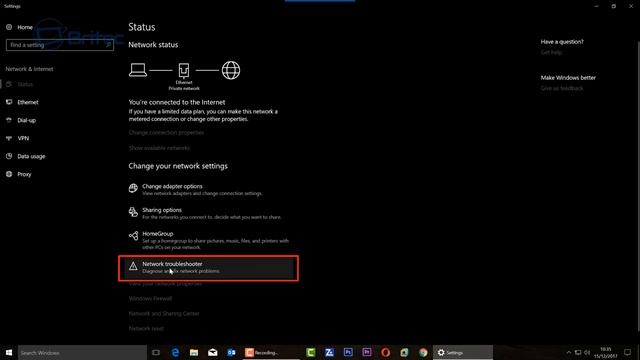640x360 pixels.
Task: Click the volume tray icon
Action: pos(587,352)
